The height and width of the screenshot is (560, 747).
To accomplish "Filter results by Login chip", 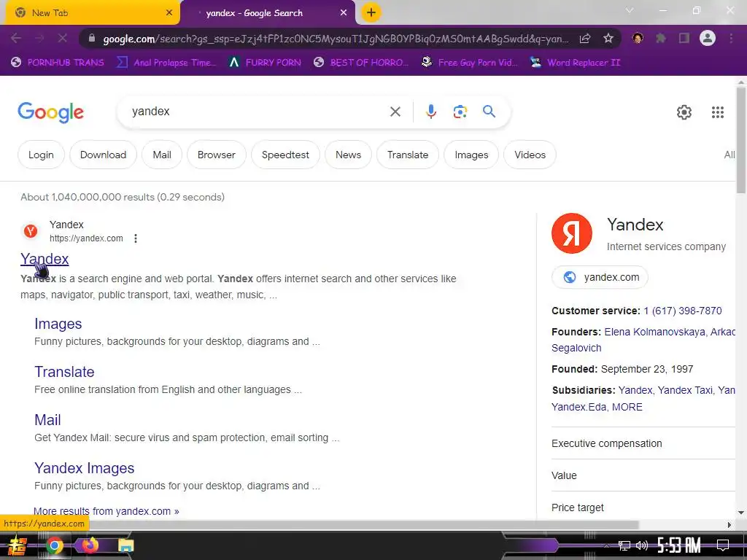I will pyautogui.click(x=41, y=155).
